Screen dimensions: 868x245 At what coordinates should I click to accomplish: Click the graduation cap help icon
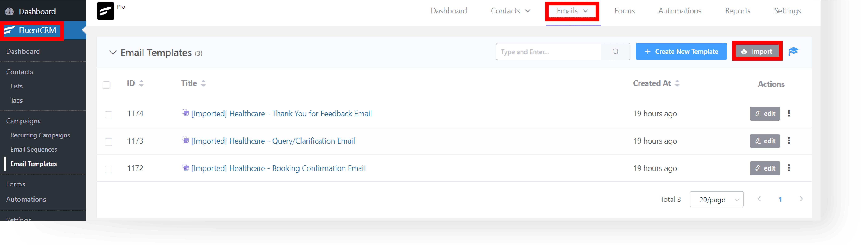tap(793, 51)
